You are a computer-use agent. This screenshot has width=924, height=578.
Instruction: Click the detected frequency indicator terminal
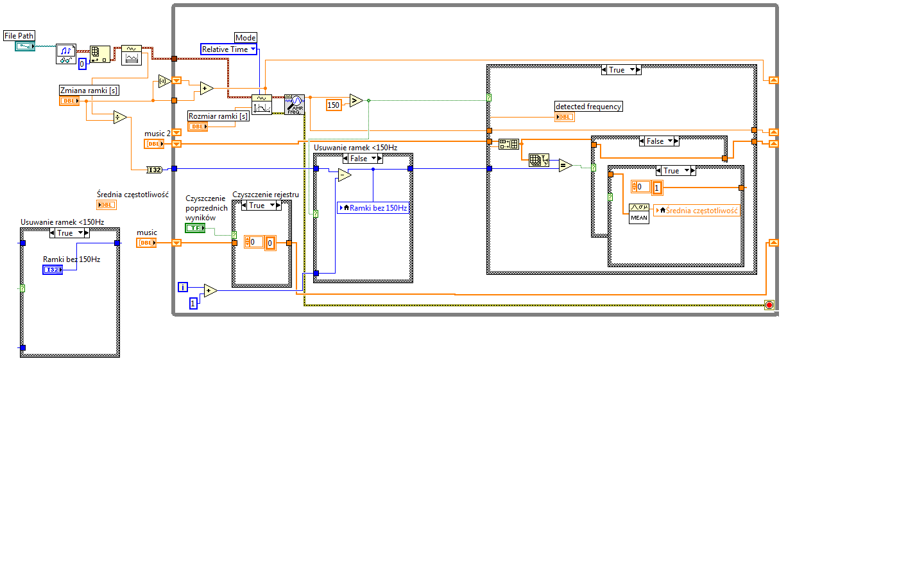(x=565, y=117)
